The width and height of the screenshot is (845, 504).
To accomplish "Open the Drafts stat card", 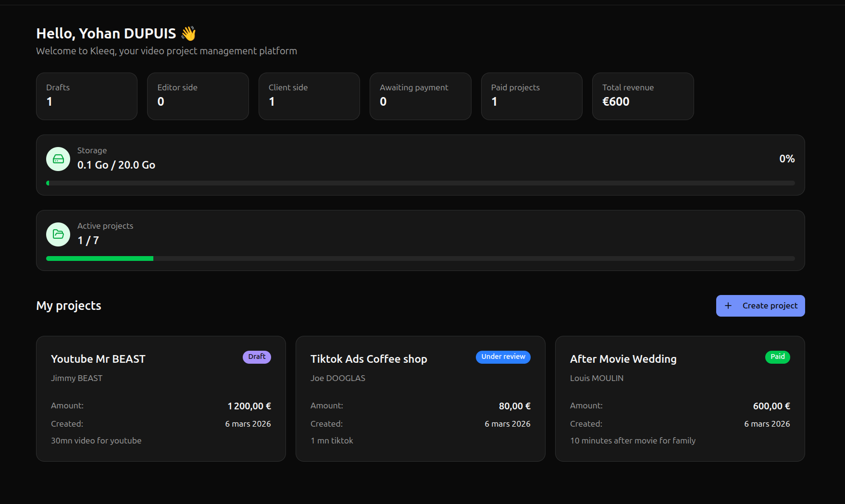I will pos(87,96).
